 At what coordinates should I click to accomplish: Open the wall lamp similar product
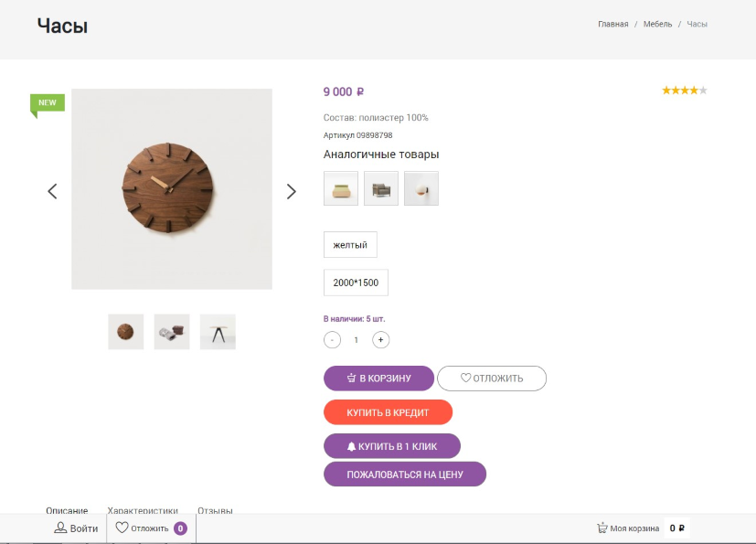click(421, 188)
